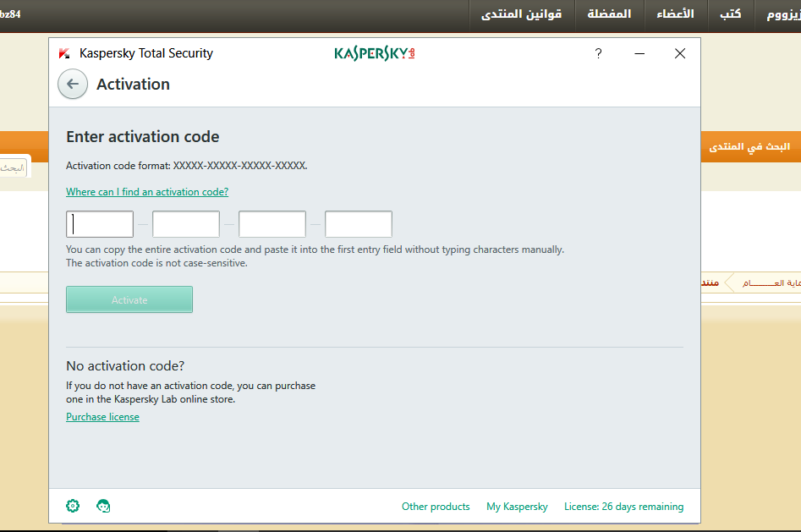Focus the fourth activation code field

click(359, 224)
